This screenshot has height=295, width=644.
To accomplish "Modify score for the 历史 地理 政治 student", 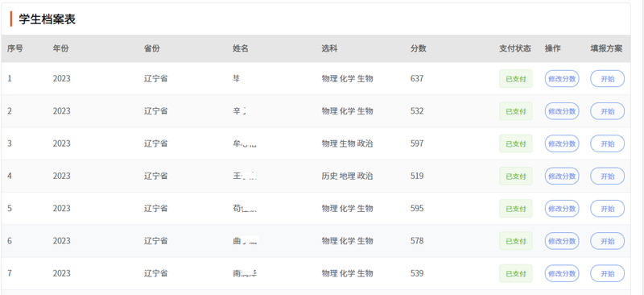I will 562,176.
